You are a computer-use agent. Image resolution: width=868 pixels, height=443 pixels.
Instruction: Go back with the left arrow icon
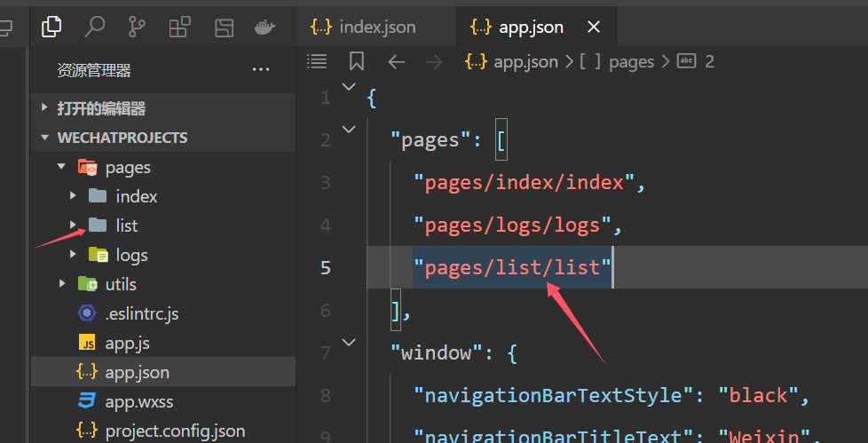pyautogui.click(x=397, y=61)
